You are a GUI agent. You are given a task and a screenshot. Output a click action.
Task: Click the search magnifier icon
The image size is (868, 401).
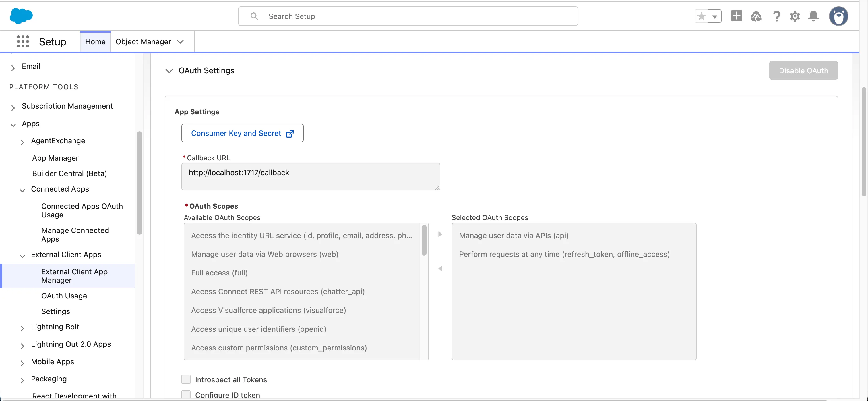tap(254, 16)
